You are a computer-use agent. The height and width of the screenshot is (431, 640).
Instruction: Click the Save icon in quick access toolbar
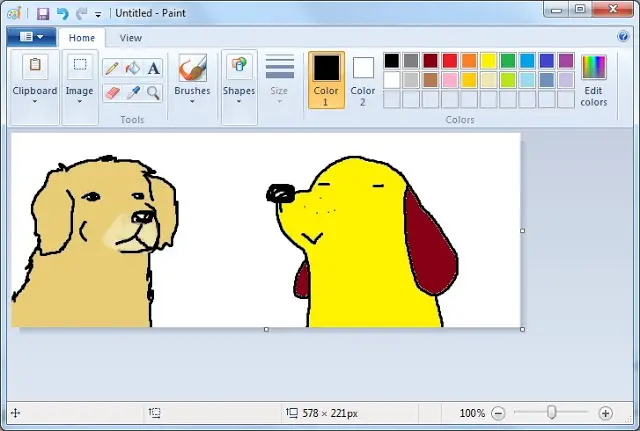click(43, 13)
